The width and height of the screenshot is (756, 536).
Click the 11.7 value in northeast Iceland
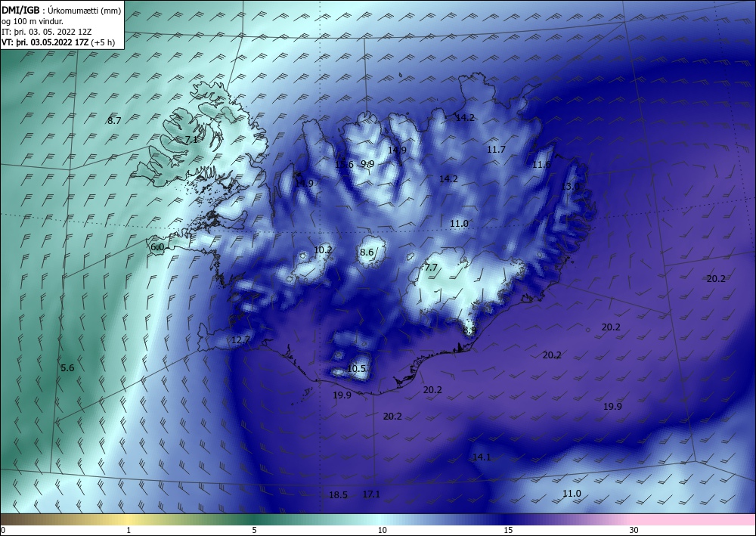(496, 150)
